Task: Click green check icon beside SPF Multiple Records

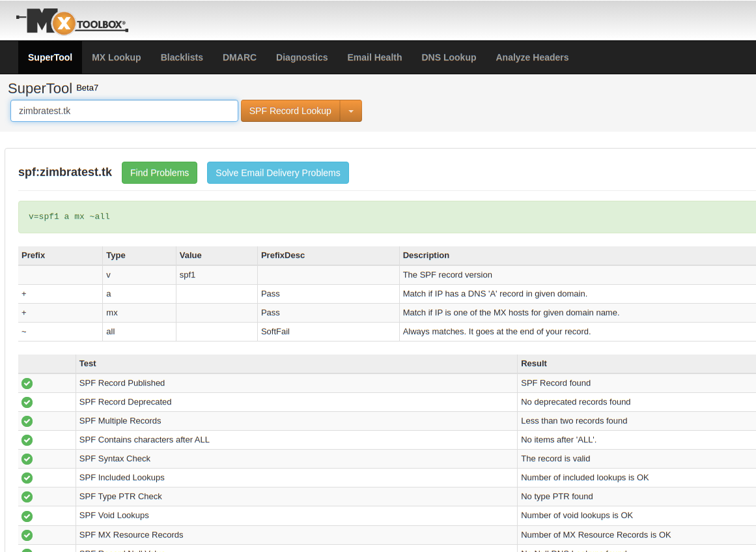Action: coord(27,421)
